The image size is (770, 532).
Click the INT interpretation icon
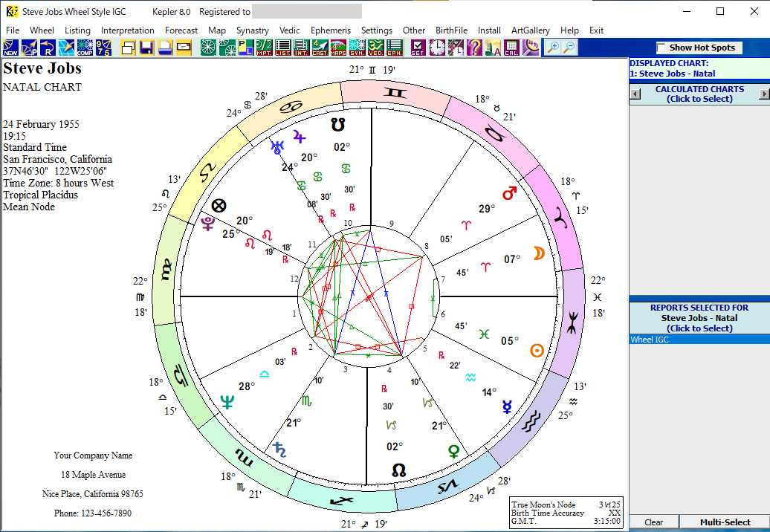(x=302, y=48)
